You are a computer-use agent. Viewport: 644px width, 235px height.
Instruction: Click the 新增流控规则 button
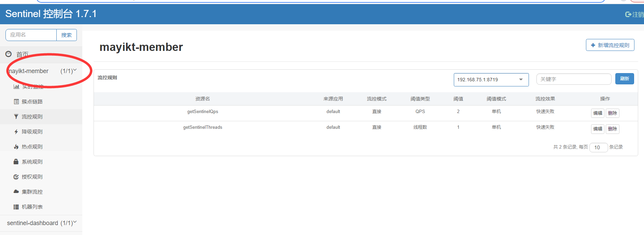610,45
